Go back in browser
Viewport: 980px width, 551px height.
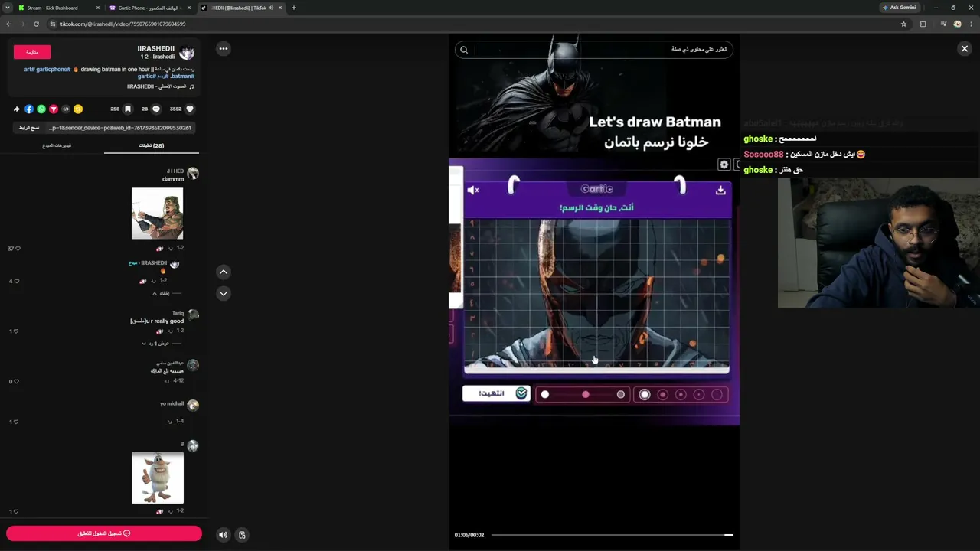click(x=8, y=24)
